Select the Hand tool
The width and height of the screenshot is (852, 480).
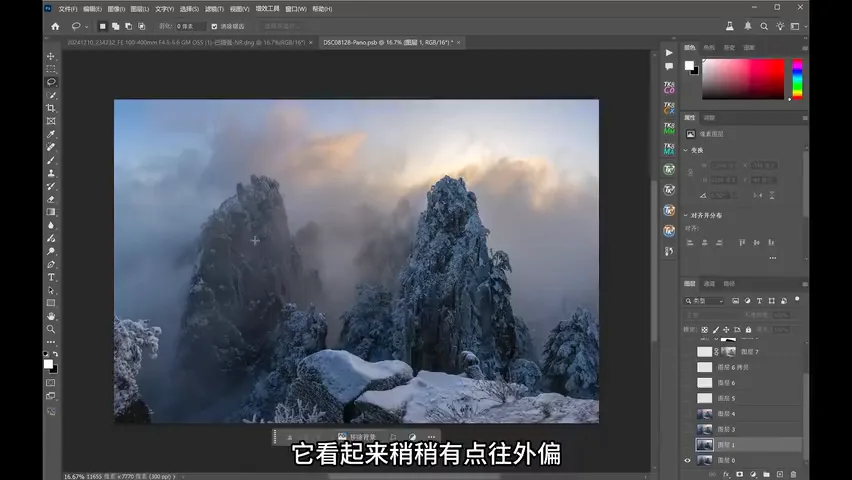click(x=51, y=316)
